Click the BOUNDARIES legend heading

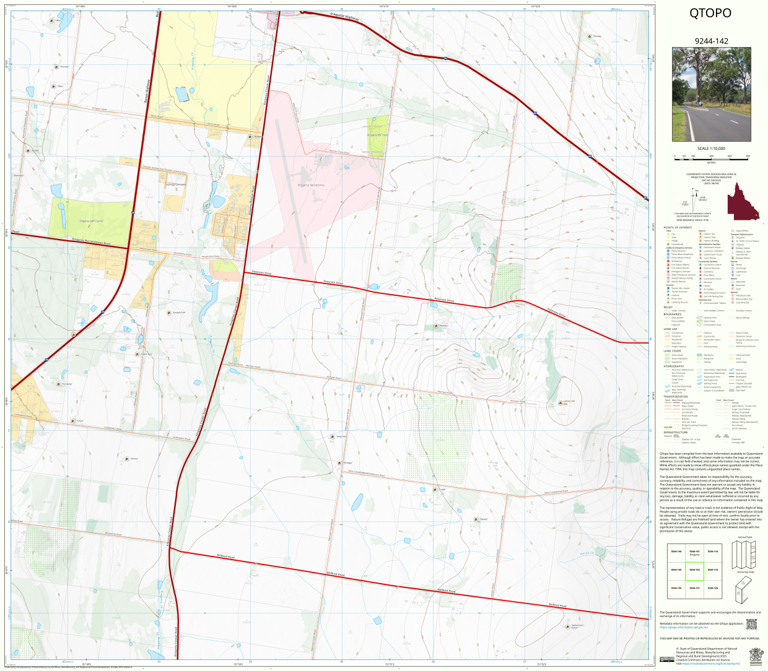pos(672,314)
